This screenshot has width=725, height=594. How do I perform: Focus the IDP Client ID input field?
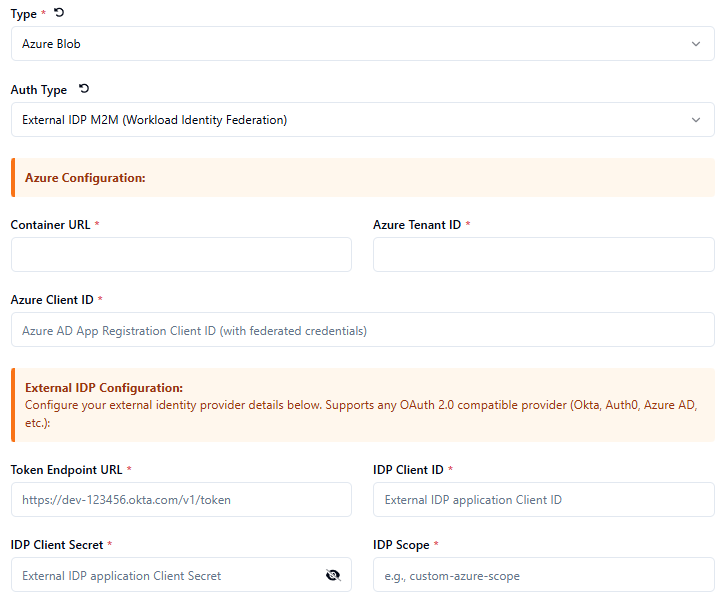(543, 500)
